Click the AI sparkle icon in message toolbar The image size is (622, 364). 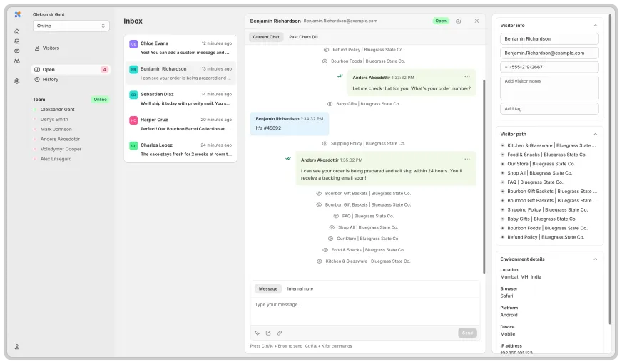point(257,333)
